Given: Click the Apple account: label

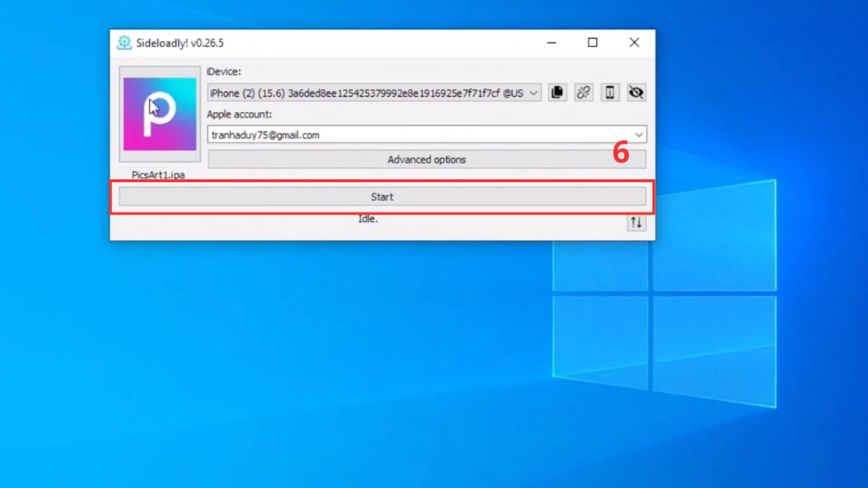Looking at the screenshot, I should tap(239, 114).
